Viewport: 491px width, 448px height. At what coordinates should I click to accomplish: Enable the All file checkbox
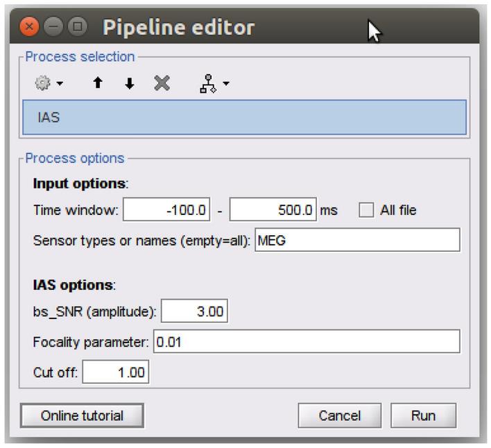pyautogui.click(x=366, y=211)
